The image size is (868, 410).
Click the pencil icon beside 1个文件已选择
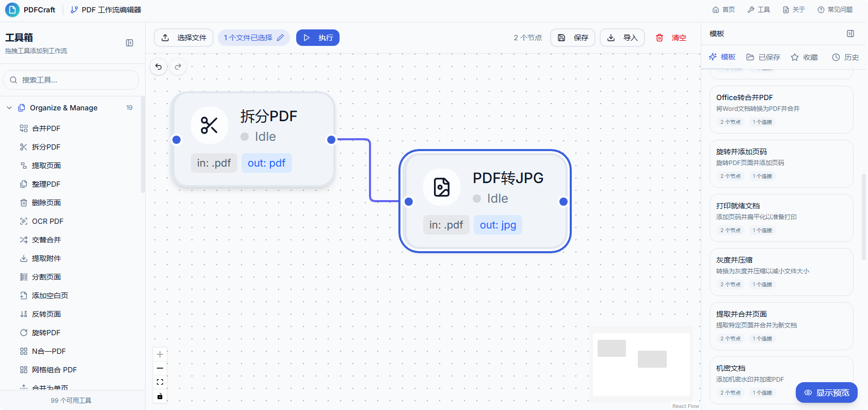[280, 38]
